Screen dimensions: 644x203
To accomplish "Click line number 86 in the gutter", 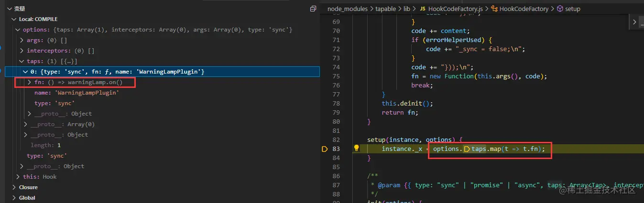I will click(336, 176).
